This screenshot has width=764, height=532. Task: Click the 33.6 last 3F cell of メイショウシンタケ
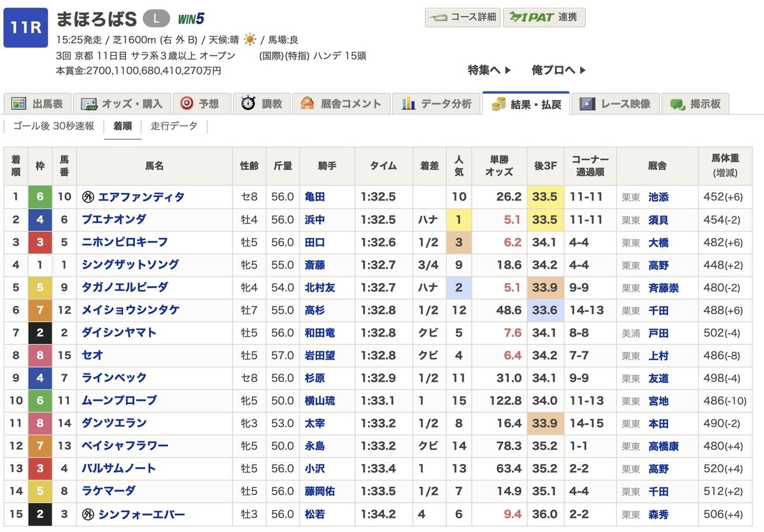coord(544,310)
